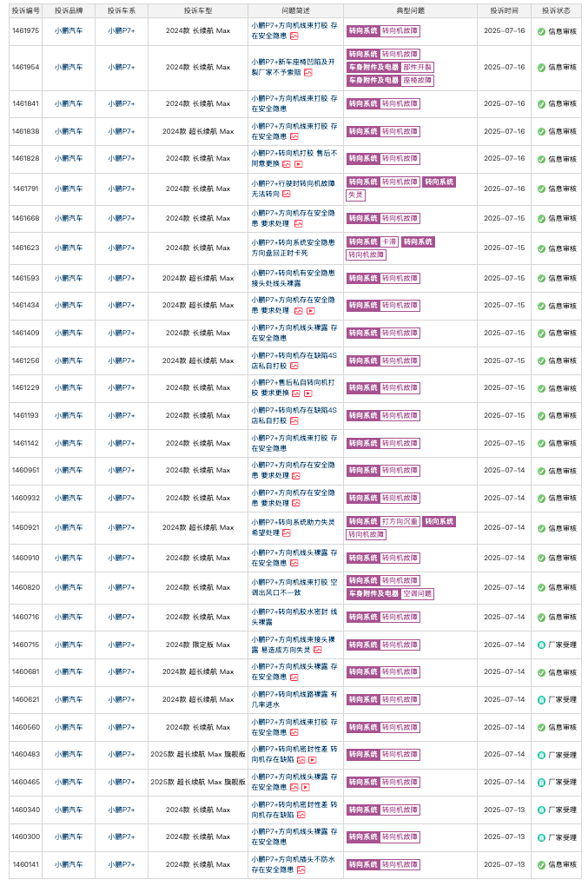The height and width of the screenshot is (886, 588).
Task: Play video icon in row 1461229
Action: 308,393
